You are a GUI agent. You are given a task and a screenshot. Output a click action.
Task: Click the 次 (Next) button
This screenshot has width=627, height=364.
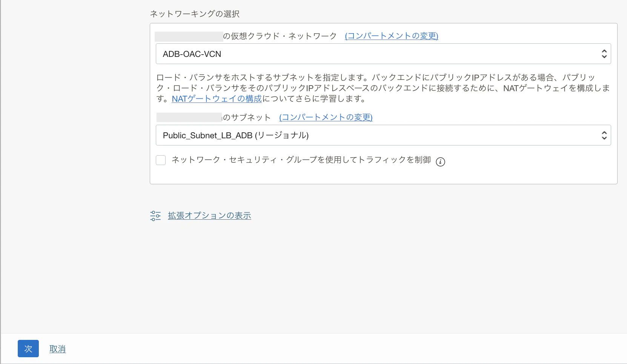click(x=28, y=349)
